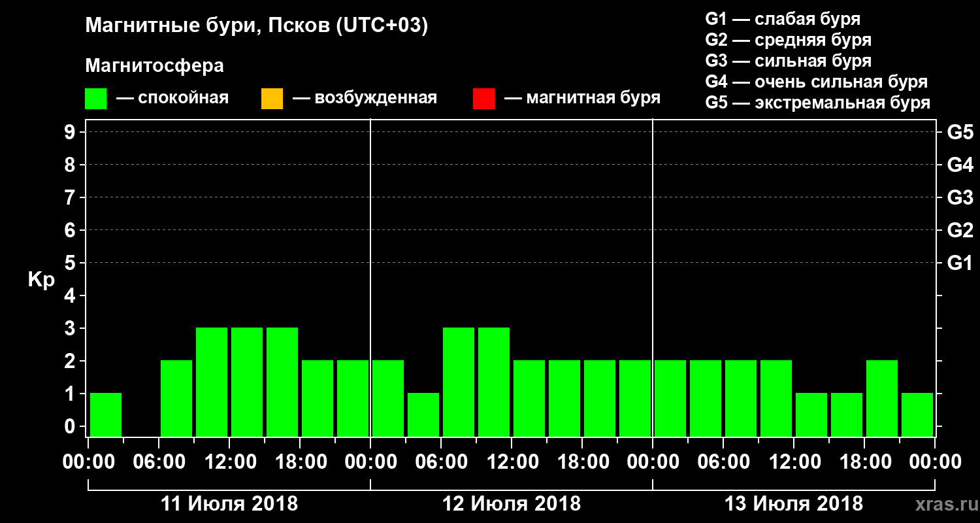Click the '— возбужденная' legend label
Viewport: 980px width, 523px height.
pos(365,98)
